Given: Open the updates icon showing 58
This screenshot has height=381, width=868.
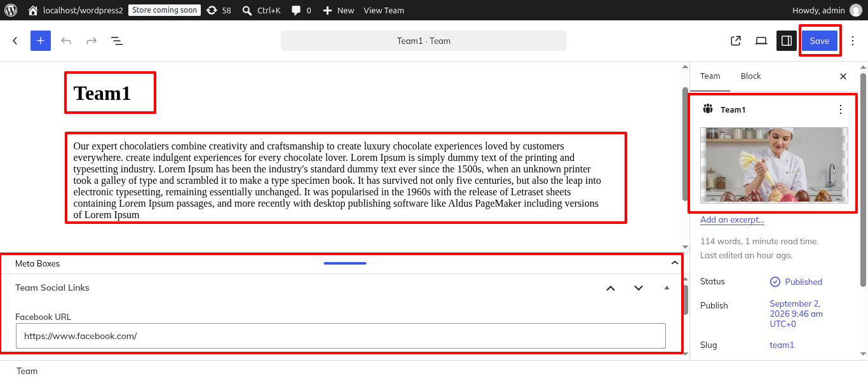Looking at the screenshot, I should pyautogui.click(x=219, y=10).
